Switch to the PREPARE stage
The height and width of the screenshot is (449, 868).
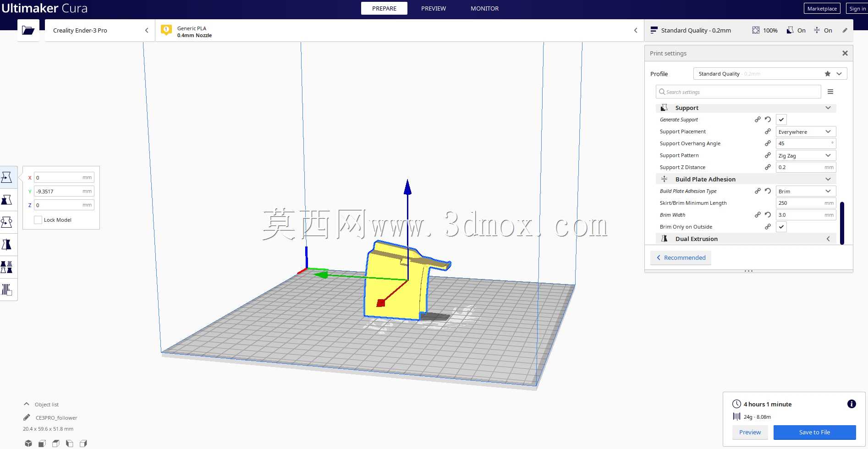[x=384, y=8]
